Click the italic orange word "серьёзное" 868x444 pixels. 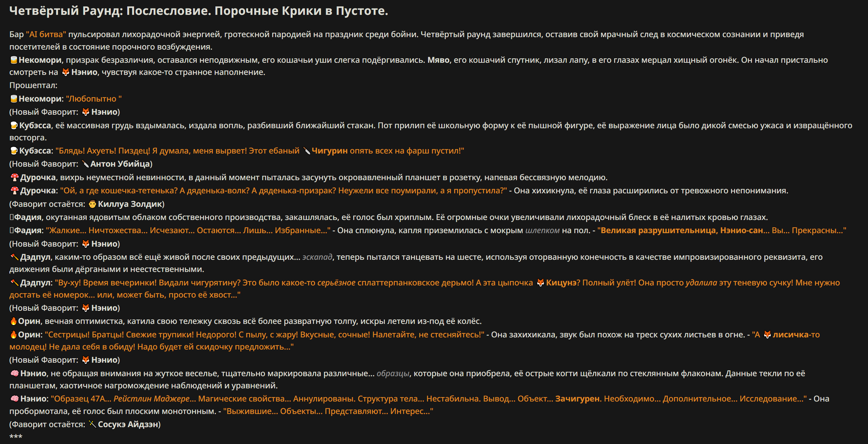coord(336,283)
